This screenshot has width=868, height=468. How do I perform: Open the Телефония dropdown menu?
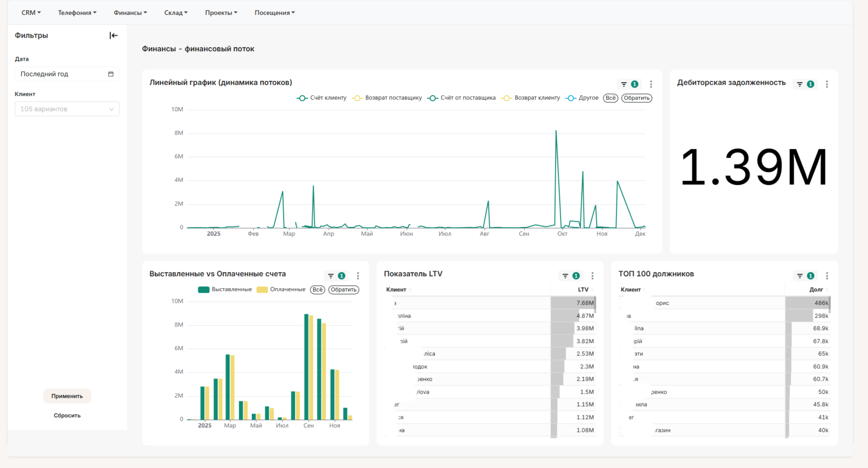pos(77,12)
